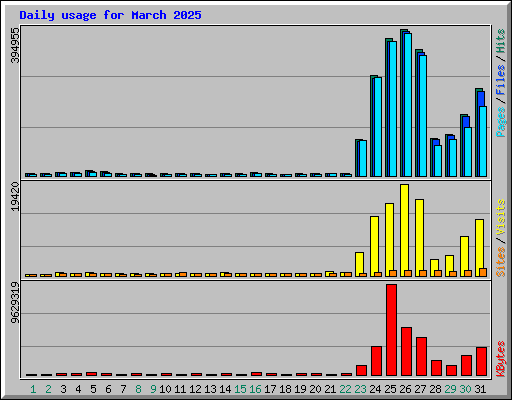Click the cyan Pages bar for day 28
Viewport: 512px width, 400px height.
(x=438, y=161)
